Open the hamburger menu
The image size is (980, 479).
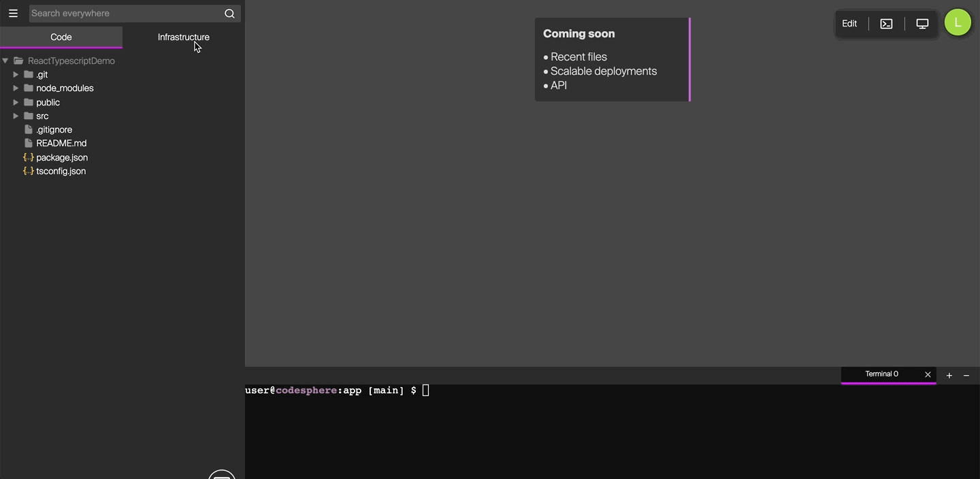click(13, 13)
